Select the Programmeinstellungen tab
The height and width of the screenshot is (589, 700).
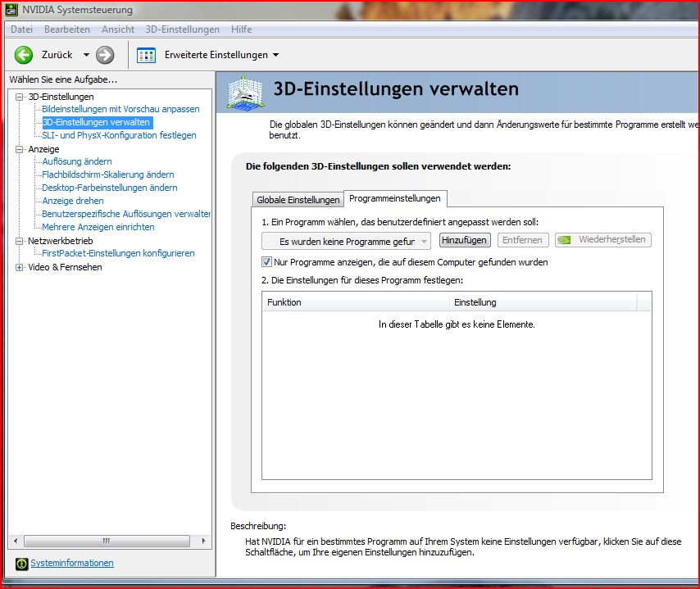tap(394, 198)
